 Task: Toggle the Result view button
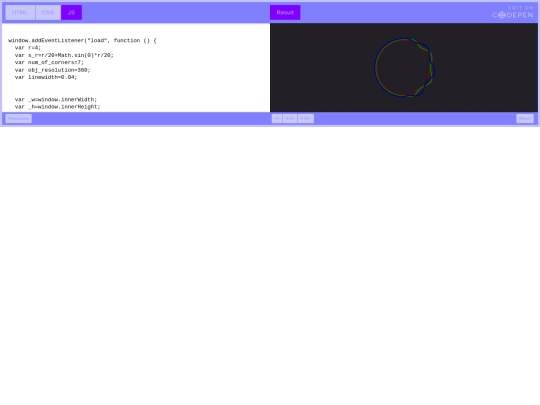(x=285, y=12)
